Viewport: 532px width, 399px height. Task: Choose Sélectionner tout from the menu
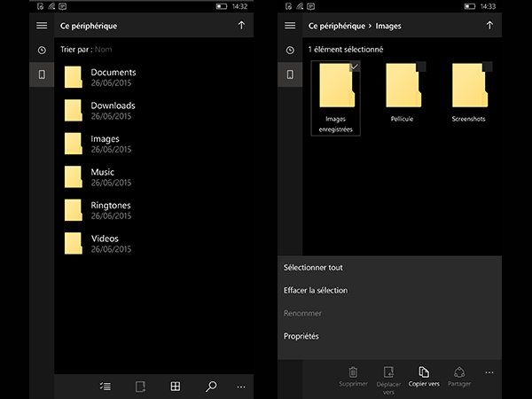click(x=313, y=267)
